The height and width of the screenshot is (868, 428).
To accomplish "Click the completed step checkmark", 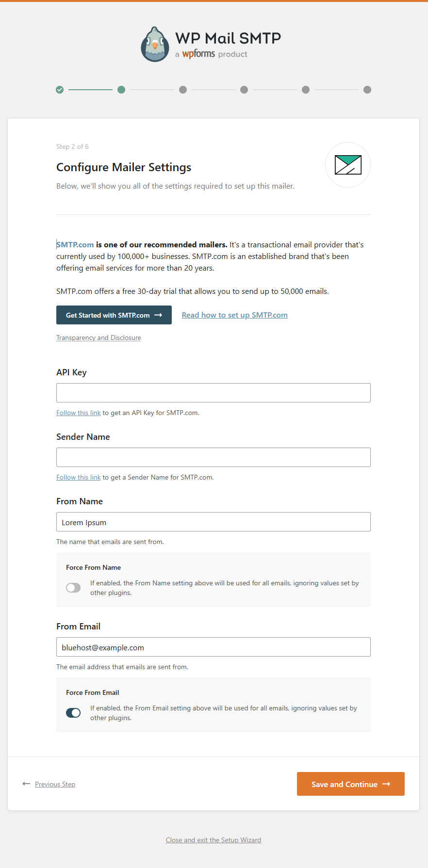I will (60, 90).
